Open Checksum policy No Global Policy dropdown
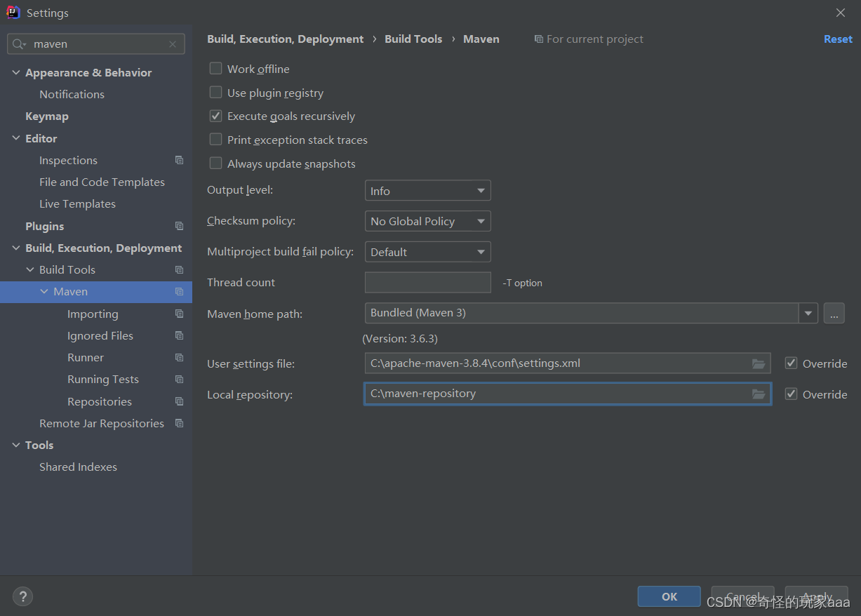The height and width of the screenshot is (616, 861). [x=427, y=221]
